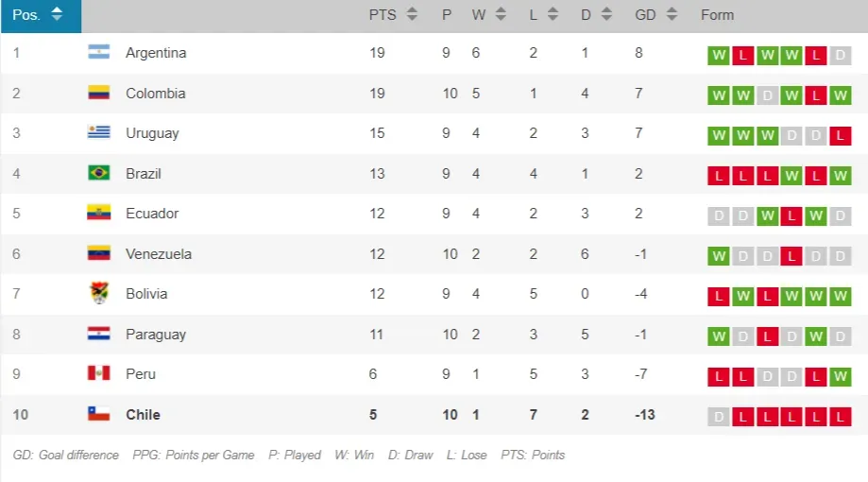The image size is (868, 482).
Task: Click the Colombia flag icon
Action: coord(98,93)
